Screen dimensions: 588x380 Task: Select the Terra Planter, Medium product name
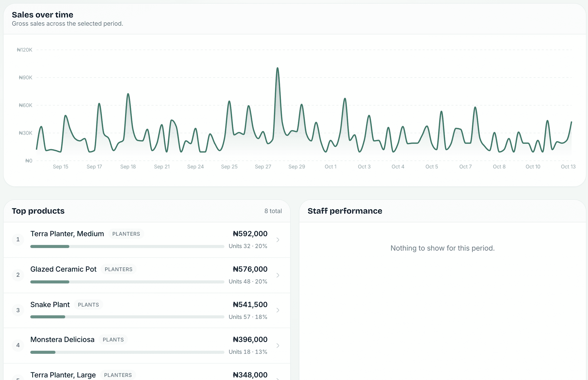(x=67, y=234)
